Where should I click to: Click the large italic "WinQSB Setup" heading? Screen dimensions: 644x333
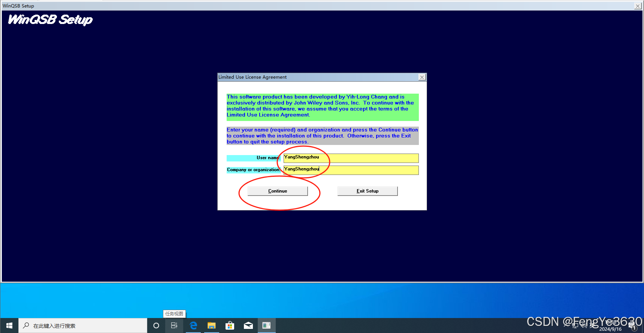click(50, 19)
